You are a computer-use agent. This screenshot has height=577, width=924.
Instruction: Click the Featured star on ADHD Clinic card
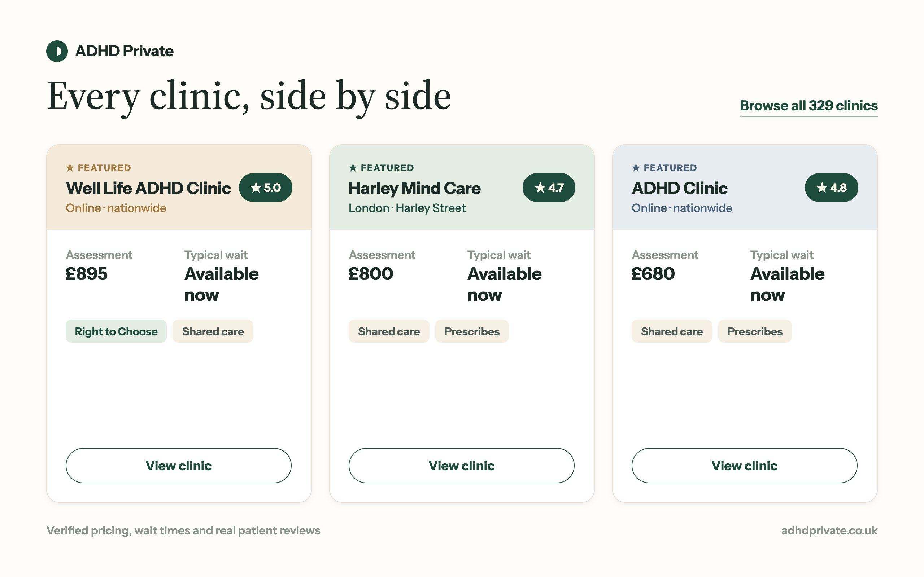point(636,168)
